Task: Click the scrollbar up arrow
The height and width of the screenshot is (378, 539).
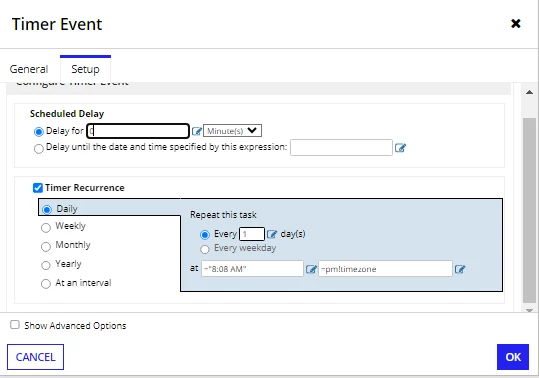Action: click(529, 92)
